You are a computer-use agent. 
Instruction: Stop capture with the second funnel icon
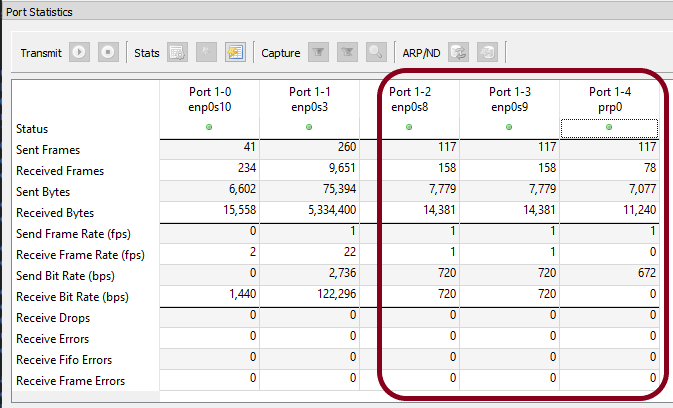(x=347, y=52)
